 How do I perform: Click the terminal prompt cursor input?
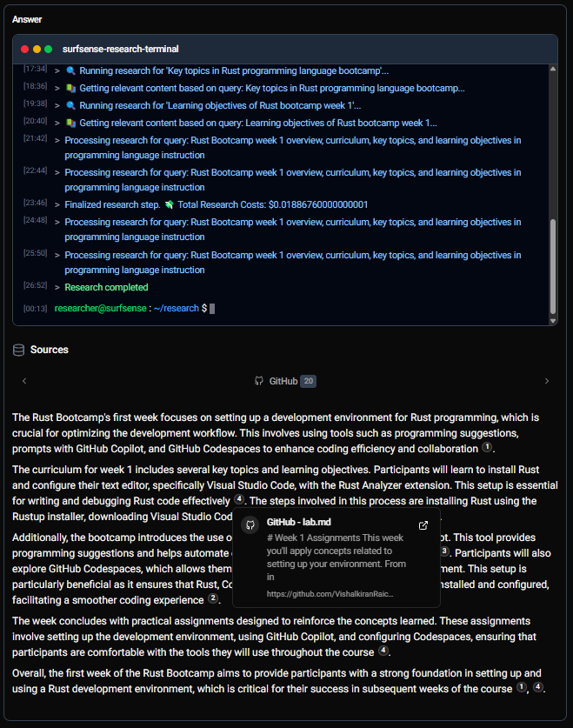(x=212, y=309)
